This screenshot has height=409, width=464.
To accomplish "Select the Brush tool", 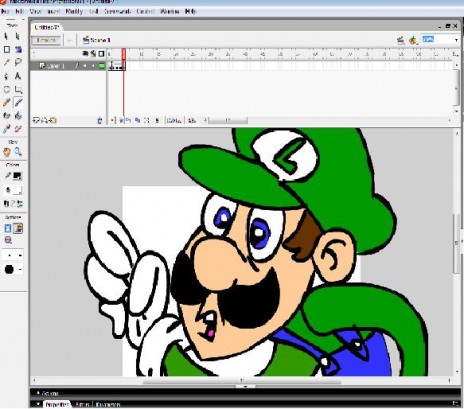I will point(18,102).
